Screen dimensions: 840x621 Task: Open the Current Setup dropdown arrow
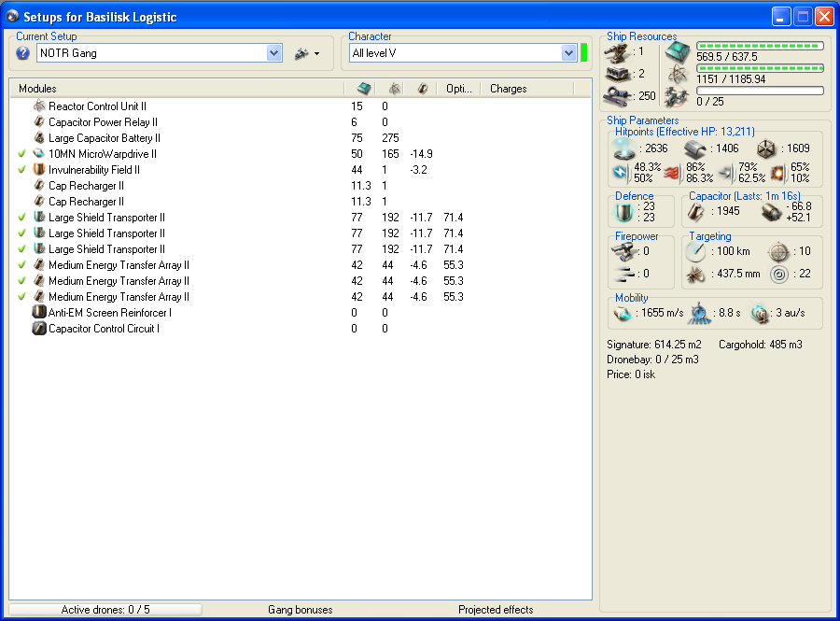(x=273, y=53)
